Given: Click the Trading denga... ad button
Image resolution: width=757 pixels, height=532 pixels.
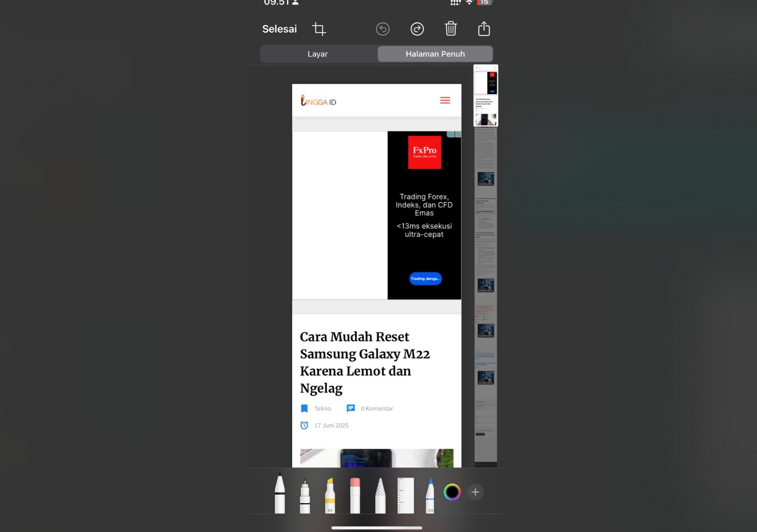Looking at the screenshot, I should coord(425,278).
